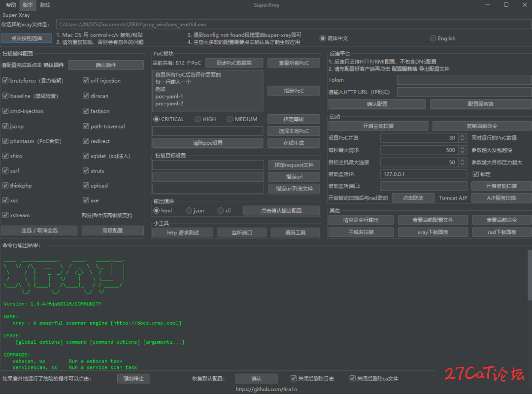The image size is (532, 394).
Task: Uncheck the crlf-injection plugin
Action: (x=86, y=80)
